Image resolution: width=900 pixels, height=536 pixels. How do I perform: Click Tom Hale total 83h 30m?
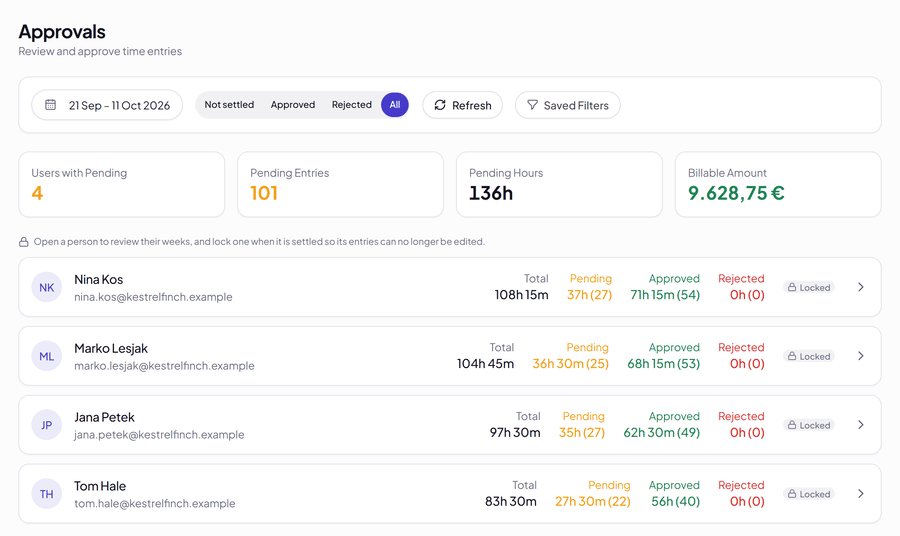click(511, 502)
